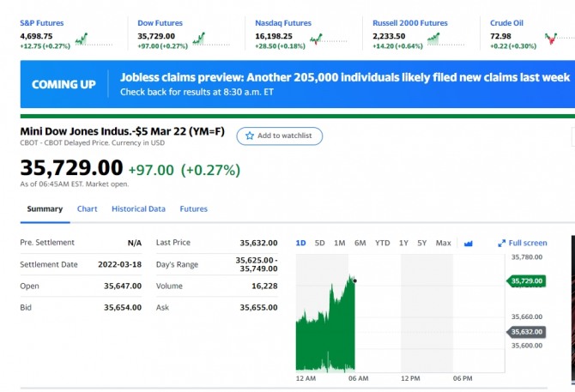
Task: Click the Jobless claims preview headline
Action: [345, 77]
